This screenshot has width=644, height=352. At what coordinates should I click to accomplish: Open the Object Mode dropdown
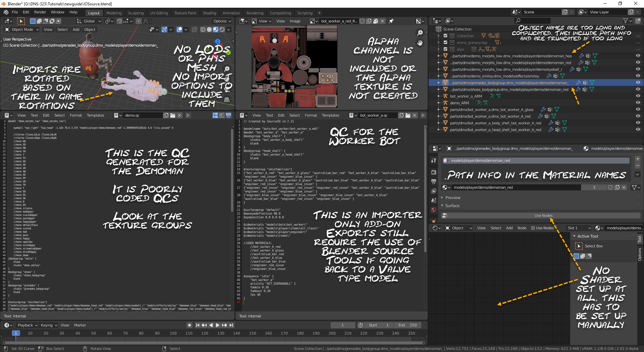22,30
